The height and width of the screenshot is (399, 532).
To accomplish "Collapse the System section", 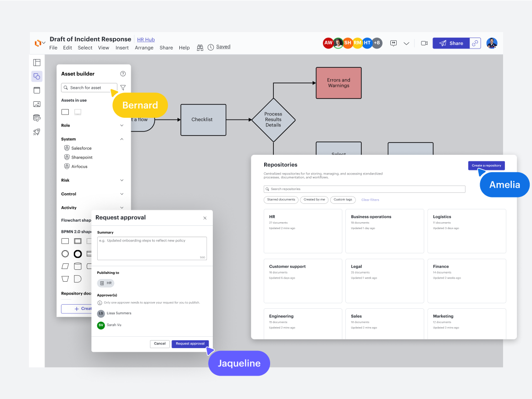I will point(122,139).
